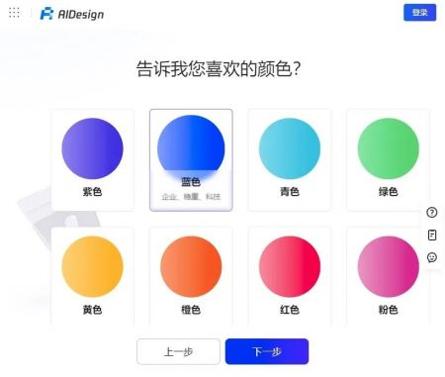This screenshot has width=445, height=377.
Task: Open the document feedback icon in sidebar
Action: [432, 235]
